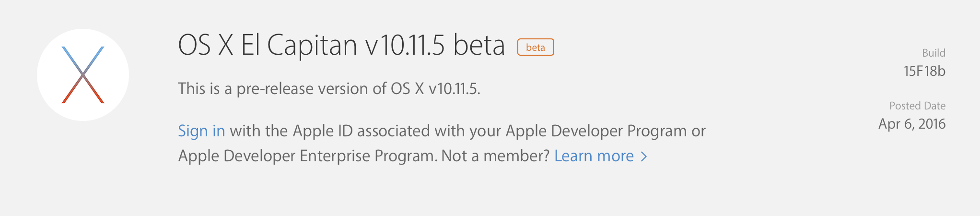Click the Apple Developer Enterprise Program text
This screenshot has height=216, width=980.
point(307,156)
